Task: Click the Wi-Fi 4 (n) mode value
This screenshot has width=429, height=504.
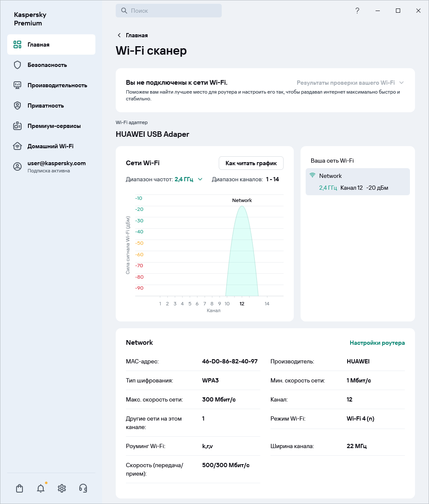Action: pos(360,418)
